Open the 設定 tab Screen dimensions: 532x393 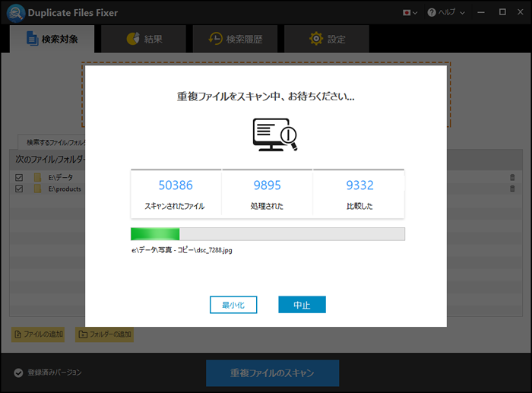[x=327, y=39]
